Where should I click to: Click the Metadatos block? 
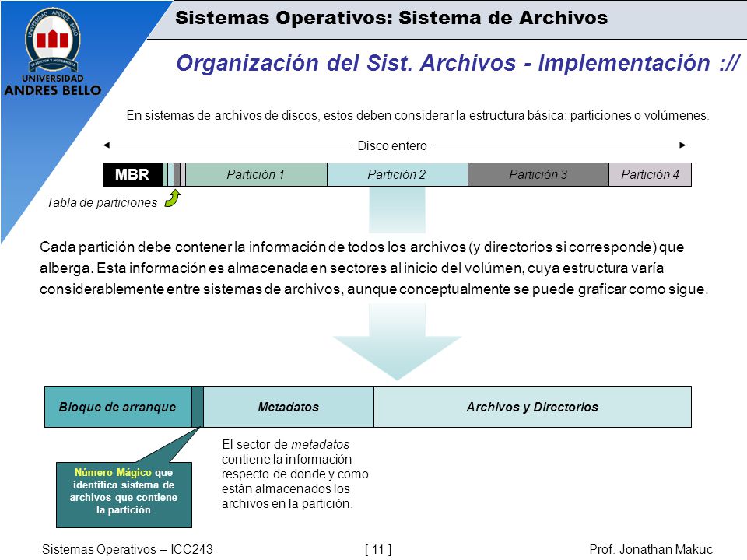pyautogui.click(x=289, y=407)
